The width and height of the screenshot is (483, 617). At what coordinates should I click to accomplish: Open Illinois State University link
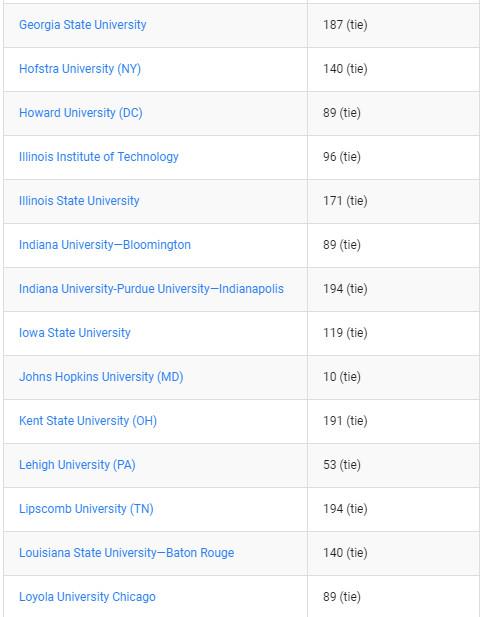[x=79, y=201]
